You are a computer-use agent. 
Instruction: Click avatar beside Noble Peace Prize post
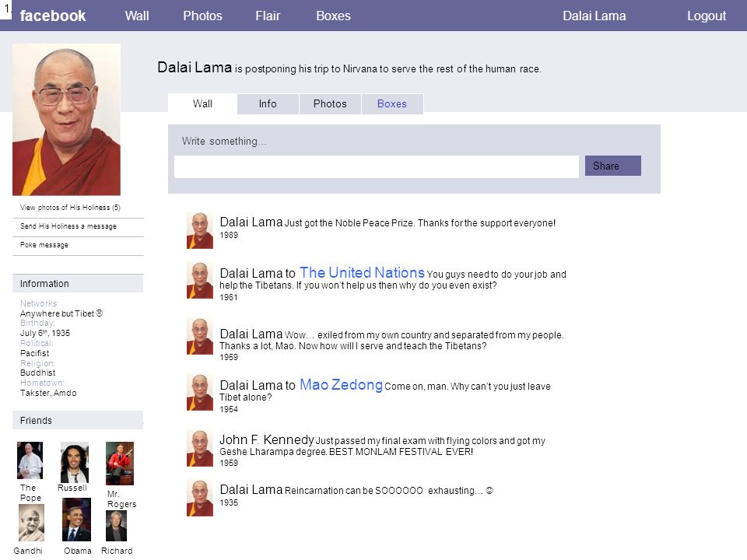click(x=200, y=230)
